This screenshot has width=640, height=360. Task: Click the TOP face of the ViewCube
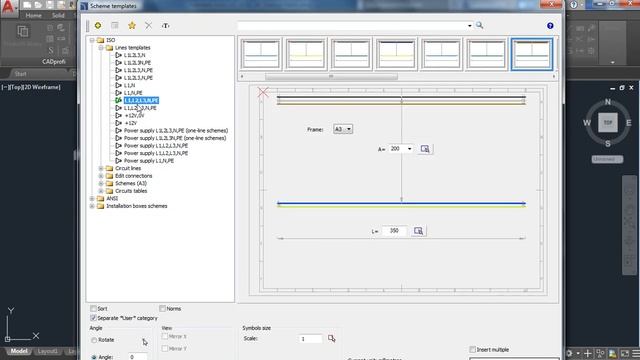(x=608, y=122)
